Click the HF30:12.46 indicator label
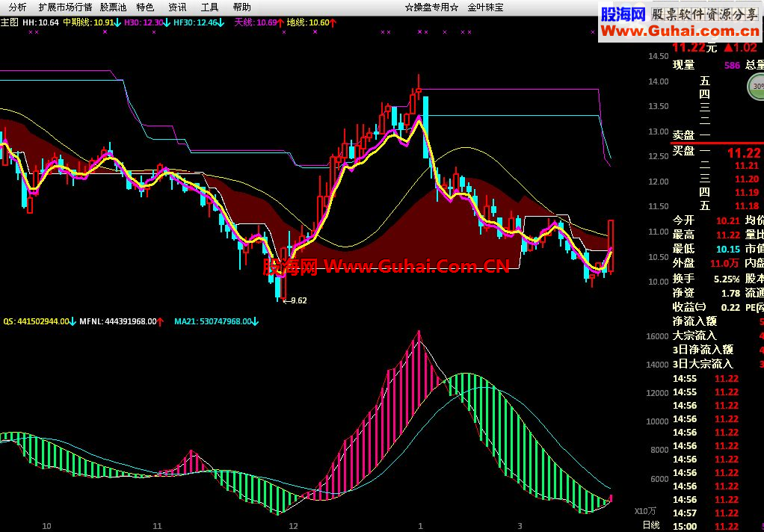The width and height of the screenshot is (764, 532). [199, 22]
